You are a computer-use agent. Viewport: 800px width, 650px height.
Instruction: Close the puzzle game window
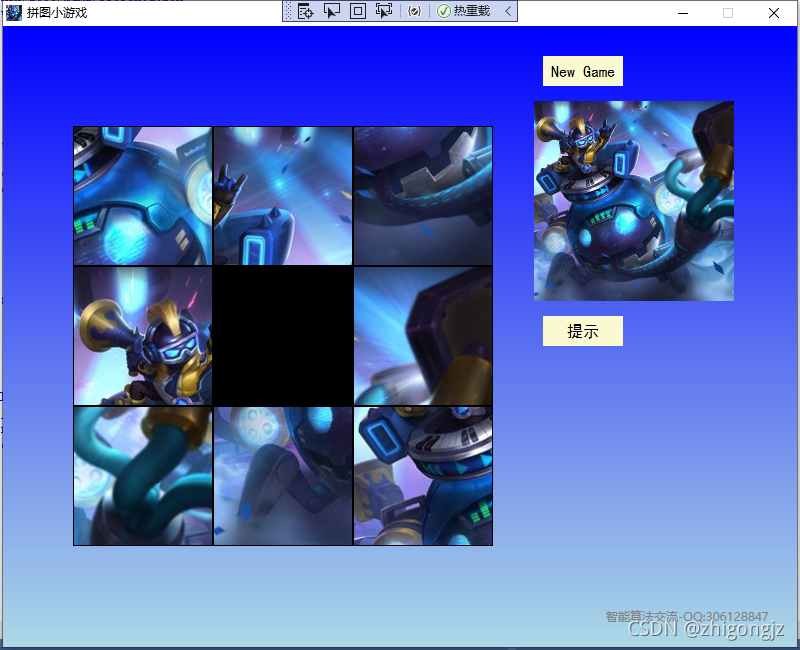tap(774, 13)
